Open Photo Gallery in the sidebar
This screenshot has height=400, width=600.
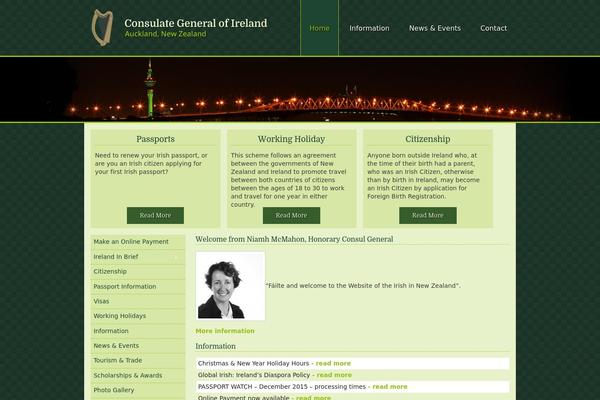click(138, 390)
